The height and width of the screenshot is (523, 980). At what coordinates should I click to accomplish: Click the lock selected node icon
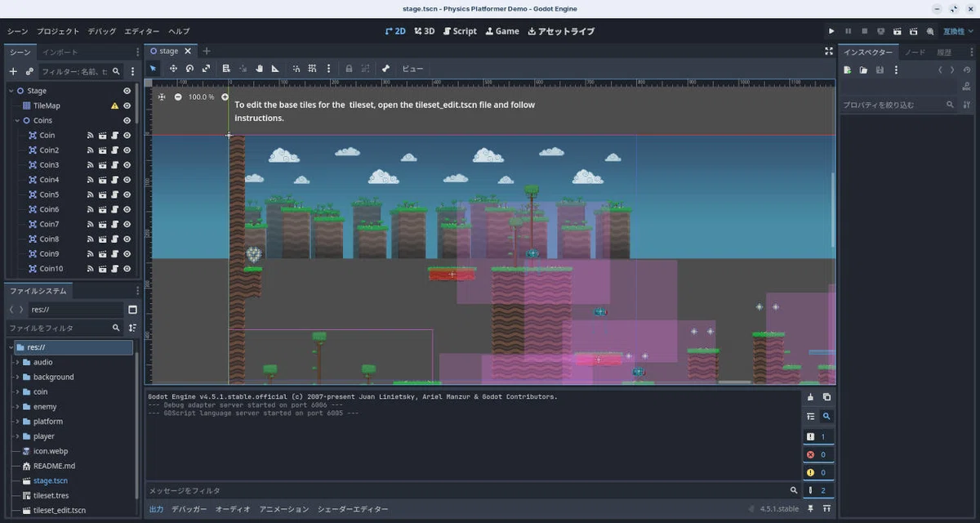point(349,69)
